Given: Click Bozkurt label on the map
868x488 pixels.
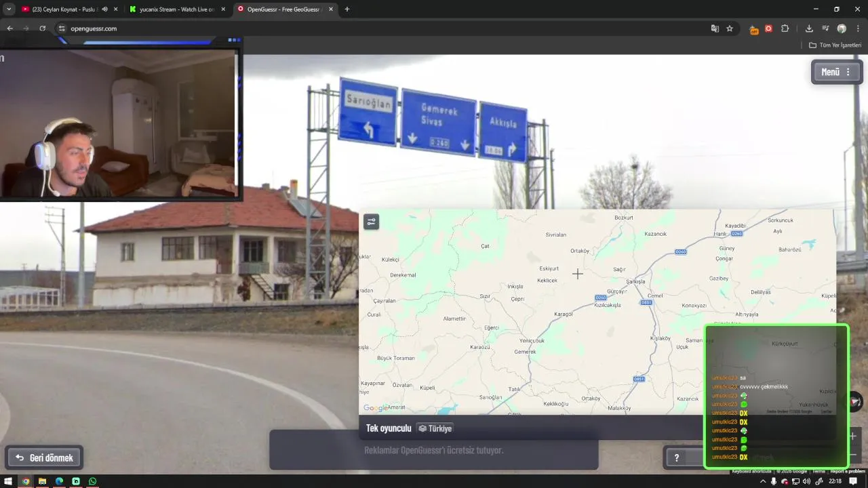Looking at the screenshot, I should click(623, 218).
